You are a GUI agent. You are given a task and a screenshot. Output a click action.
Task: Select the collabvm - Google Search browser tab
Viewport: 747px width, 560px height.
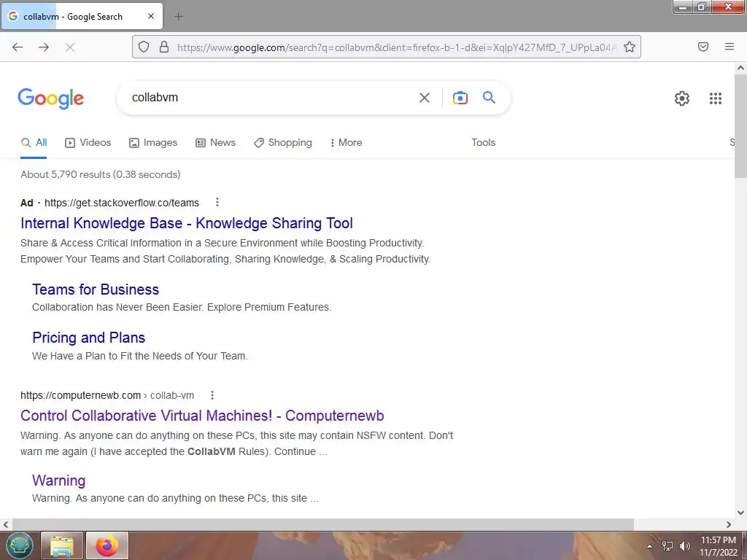(82, 17)
